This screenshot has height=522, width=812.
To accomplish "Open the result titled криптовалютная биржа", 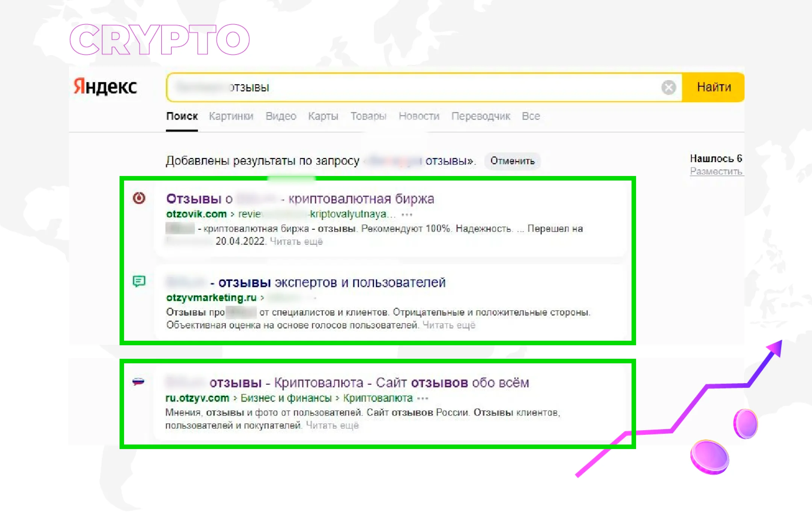I will pyautogui.click(x=300, y=199).
